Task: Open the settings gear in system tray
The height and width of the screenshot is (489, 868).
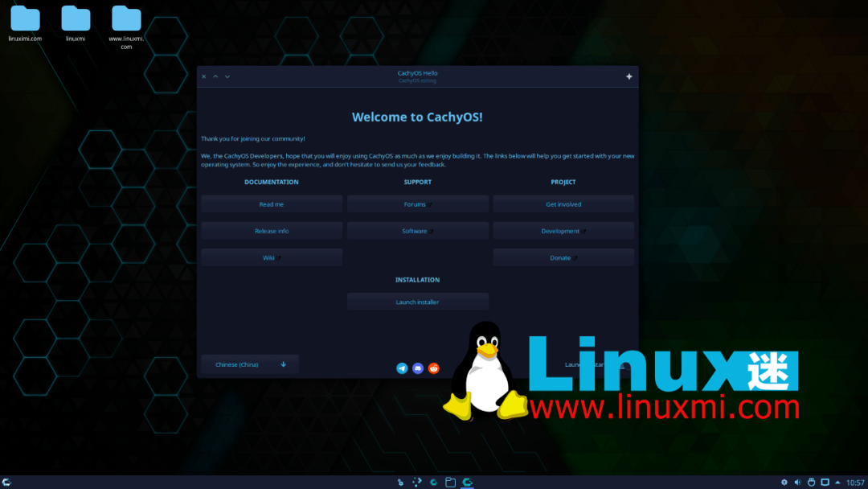Action: [784, 482]
